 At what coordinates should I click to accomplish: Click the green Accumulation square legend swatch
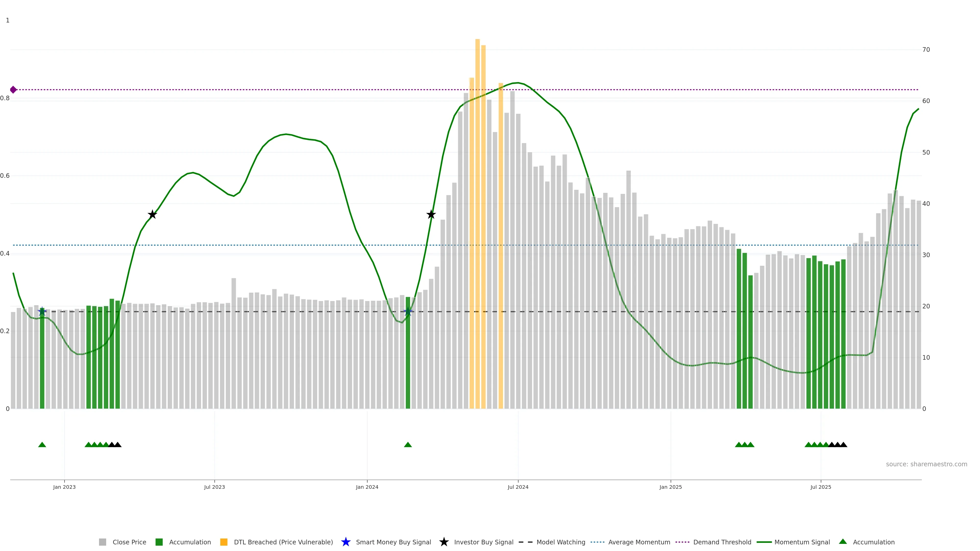click(x=159, y=542)
